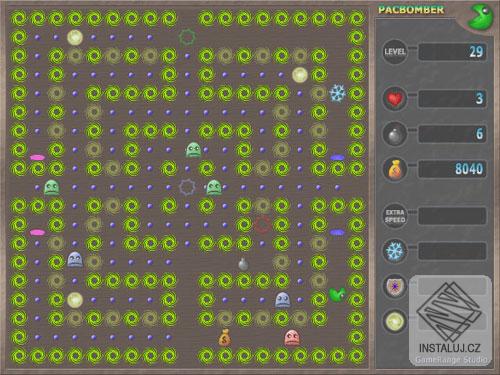The width and height of the screenshot is (500, 375).
Task: Click the yellow power orb at top-left
Action: click(x=75, y=37)
